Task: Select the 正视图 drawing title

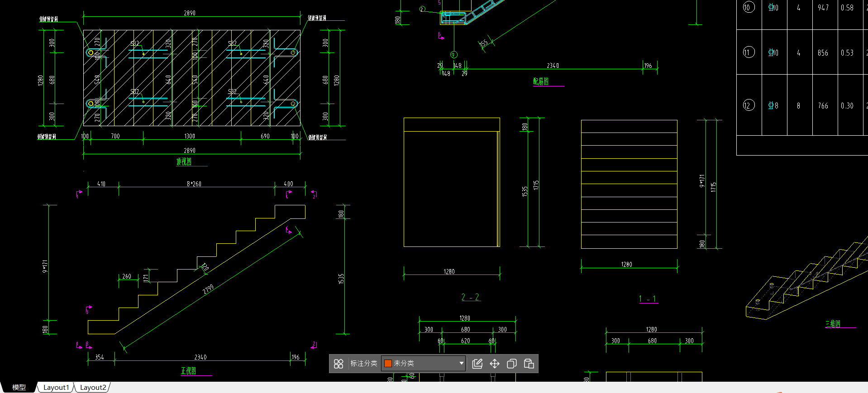Action: click(189, 371)
